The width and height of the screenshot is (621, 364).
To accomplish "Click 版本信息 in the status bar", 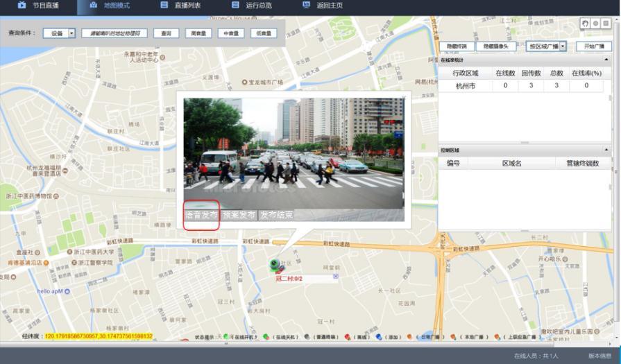I will 599,356.
